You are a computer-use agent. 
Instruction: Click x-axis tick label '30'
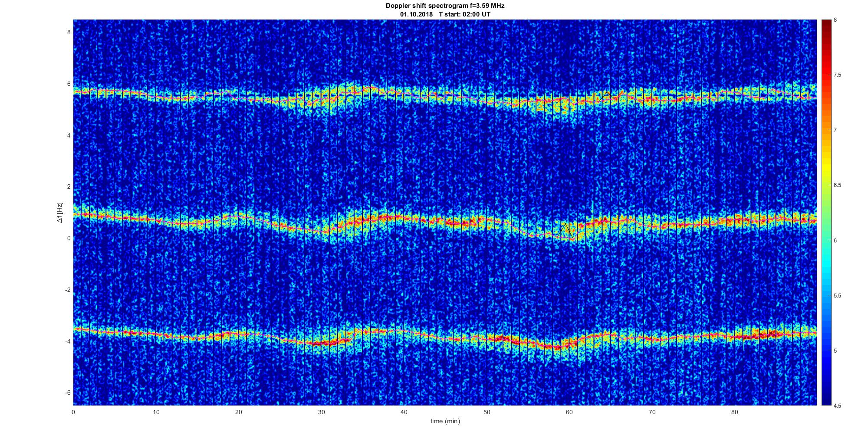pyautogui.click(x=321, y=412)
